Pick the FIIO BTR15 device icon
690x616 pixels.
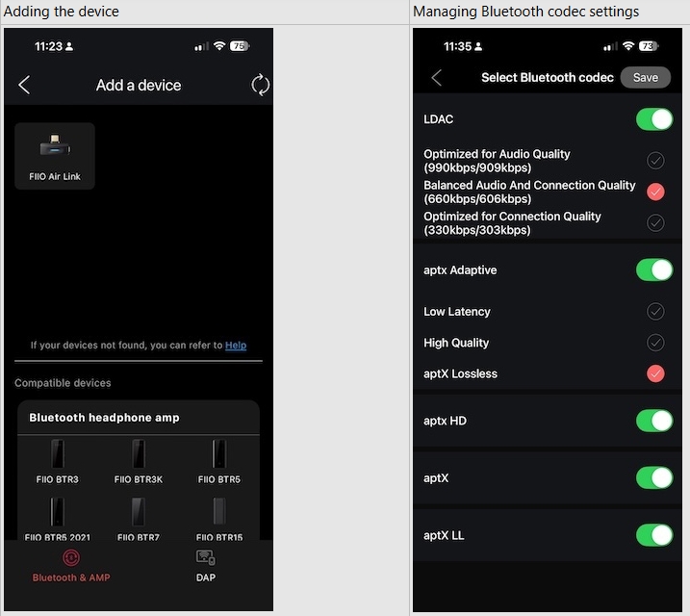coord(219,512)
